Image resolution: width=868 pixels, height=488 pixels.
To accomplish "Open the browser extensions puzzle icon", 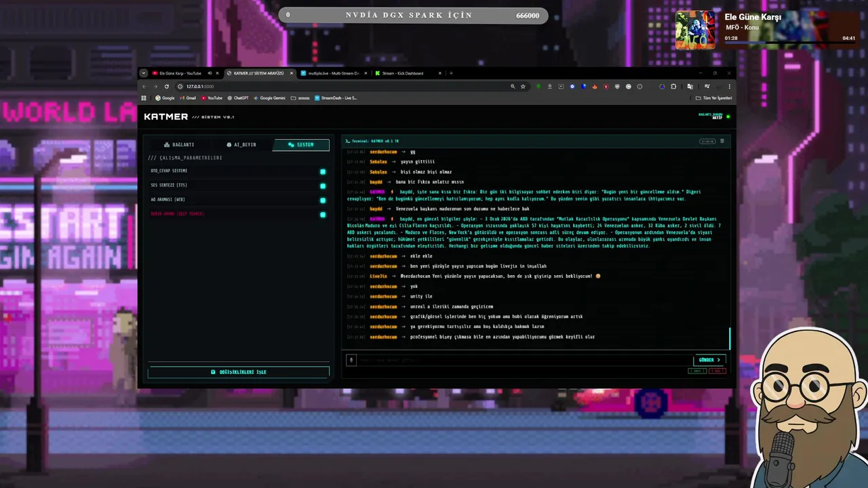I will (x=673, y=87).
